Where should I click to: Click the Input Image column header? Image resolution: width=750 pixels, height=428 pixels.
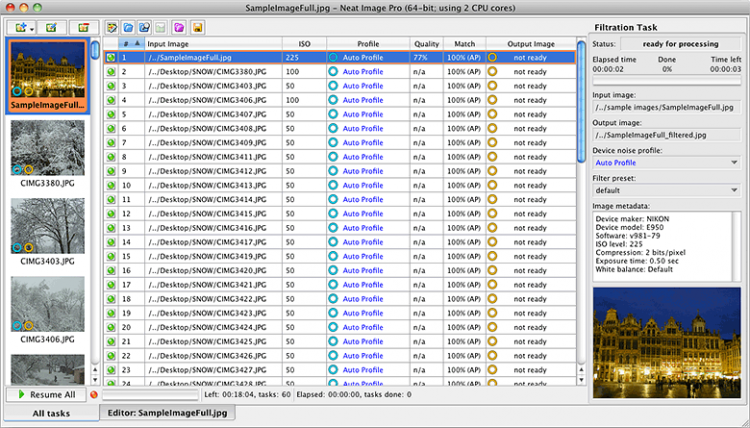(x=213, y=44)
